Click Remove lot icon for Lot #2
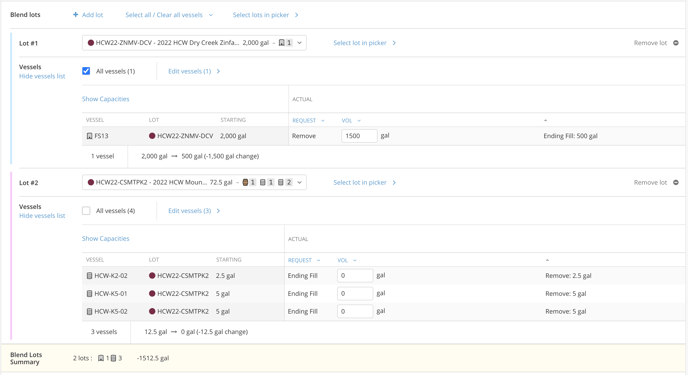Screen dimensions: 688x375 pos(676,182)
